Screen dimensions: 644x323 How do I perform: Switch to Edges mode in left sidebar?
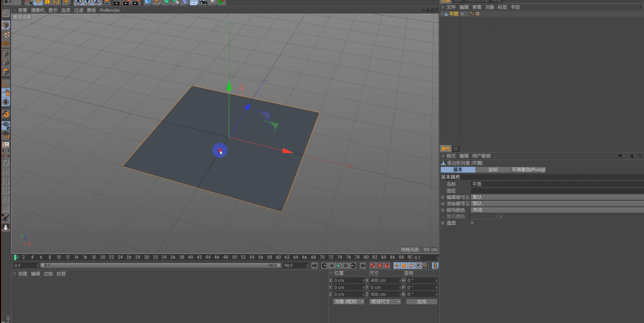(6, 62)
